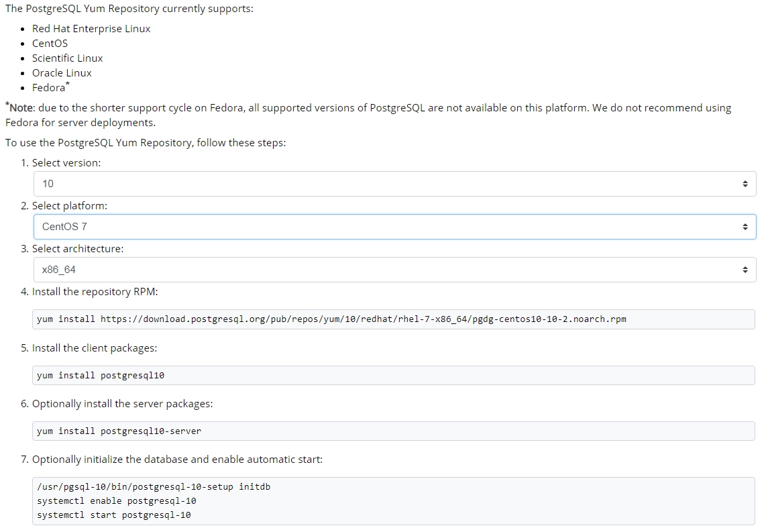The width and height of the screenshot is (764, 532).
Task: Click the up-down arrow icon on version selector
Action: pos(745,184)
